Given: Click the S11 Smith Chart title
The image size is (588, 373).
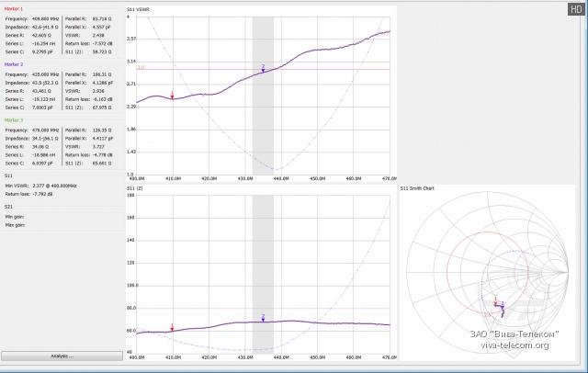Looking at the screenshot, I should [x=419, y=187].
